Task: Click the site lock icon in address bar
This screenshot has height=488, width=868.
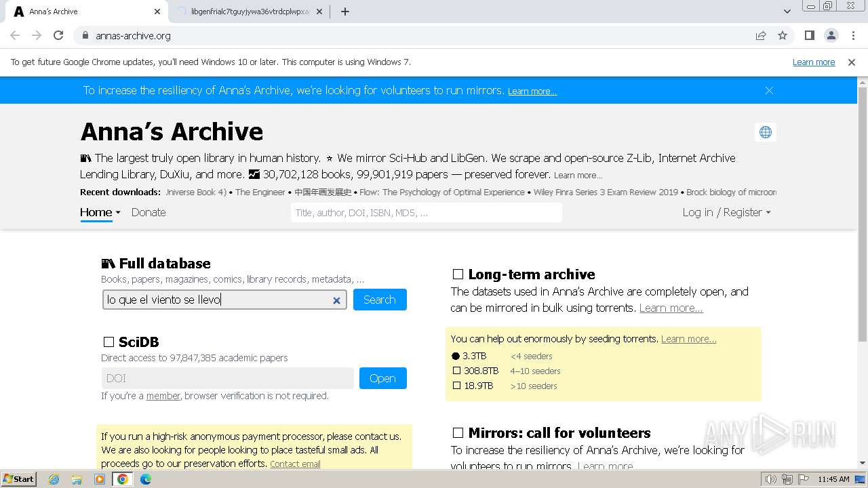Action: 85,35
